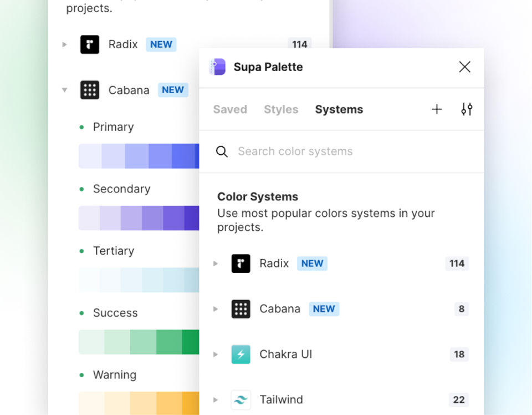Click NEW badge beside Radix in front panel
Image resolution: width=532 pixels, height=415 pixels.
(x=312, y=264)
